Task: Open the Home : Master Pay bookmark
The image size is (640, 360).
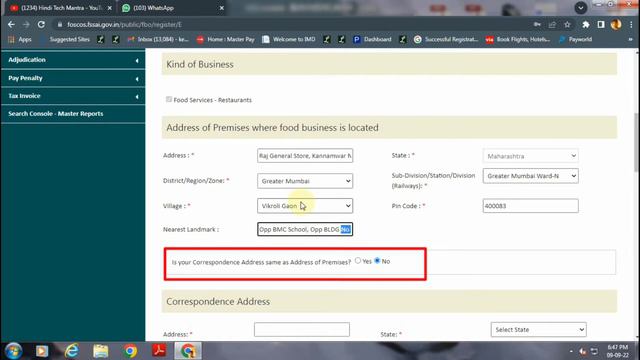Action: point(225,39)
